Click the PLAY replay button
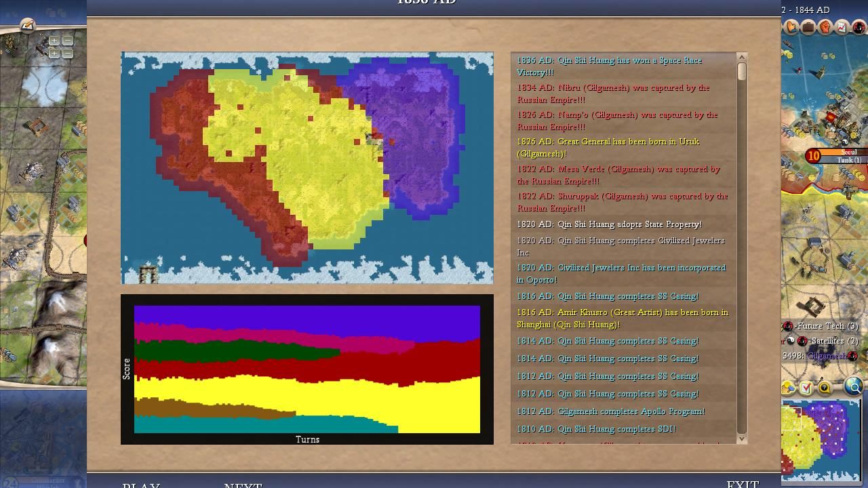 (x=141, y=485)
